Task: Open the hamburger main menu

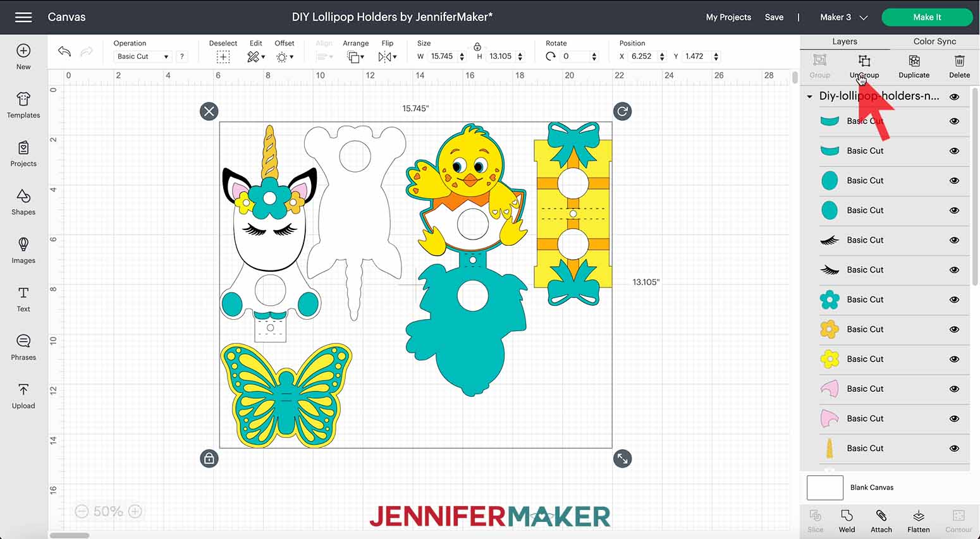Action: [x=23, y=17]
